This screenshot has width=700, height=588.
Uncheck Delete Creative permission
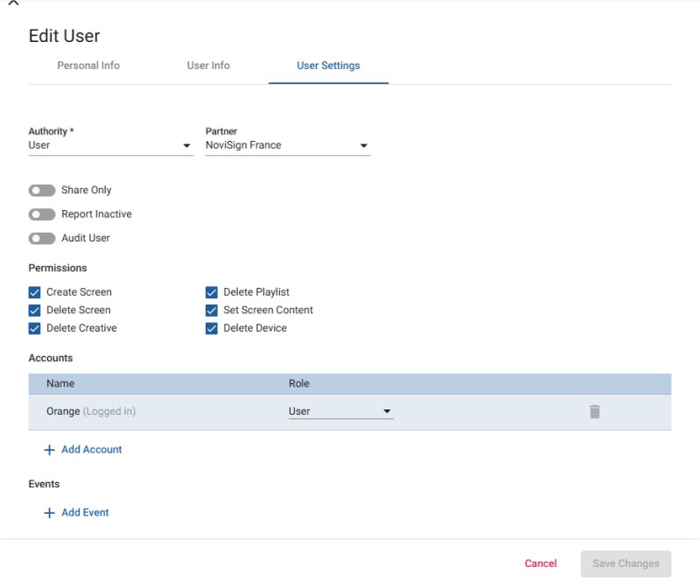[x=35, y=328]
